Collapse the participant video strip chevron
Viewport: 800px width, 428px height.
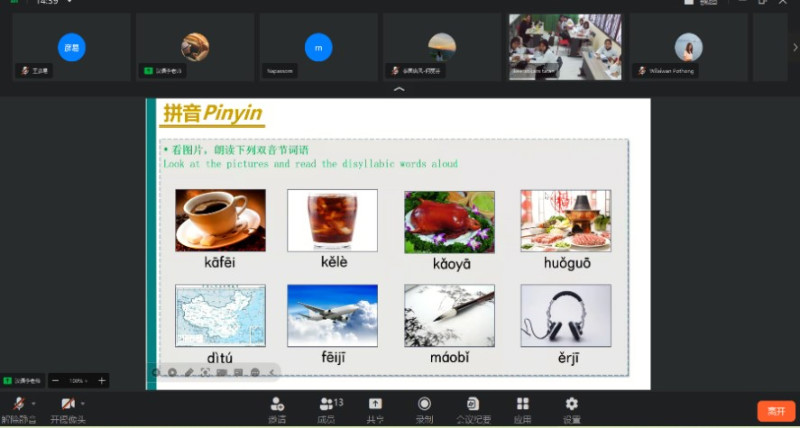coord(399,90)
